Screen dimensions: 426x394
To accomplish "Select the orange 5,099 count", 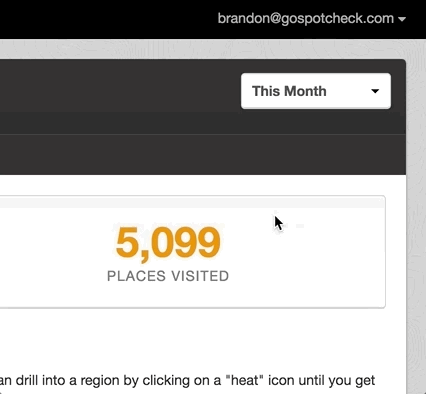I will point(168,242).
